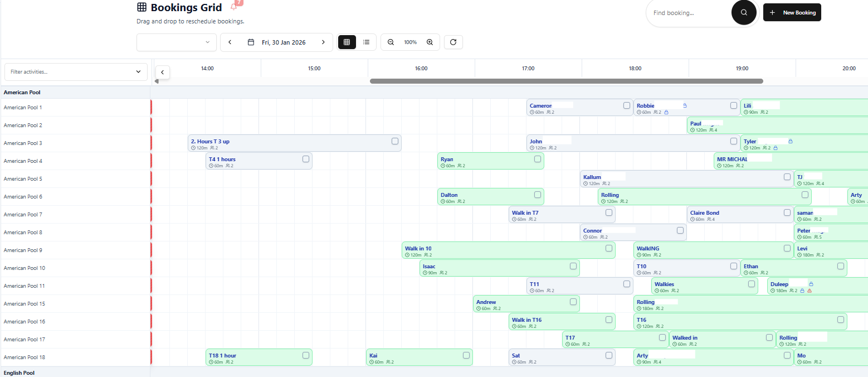868x377 pixels.
Task: Open the Filter activities dropdown
Action: click(x=76, y=72)
